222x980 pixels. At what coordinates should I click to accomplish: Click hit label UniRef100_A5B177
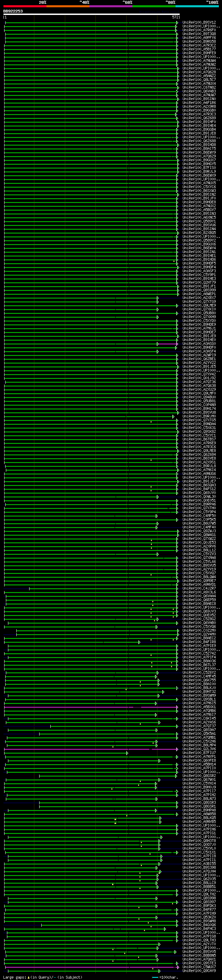(199, 49)
